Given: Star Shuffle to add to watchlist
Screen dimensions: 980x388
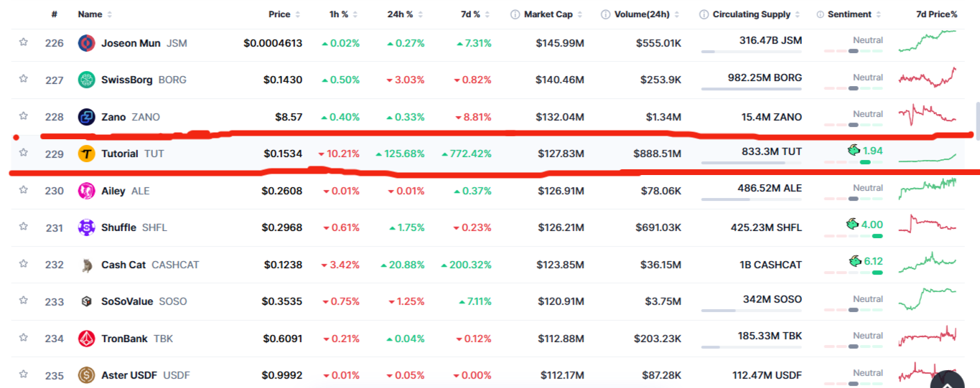Looking at the screenshot, I should pyautogui.click(x=23, y=226).
